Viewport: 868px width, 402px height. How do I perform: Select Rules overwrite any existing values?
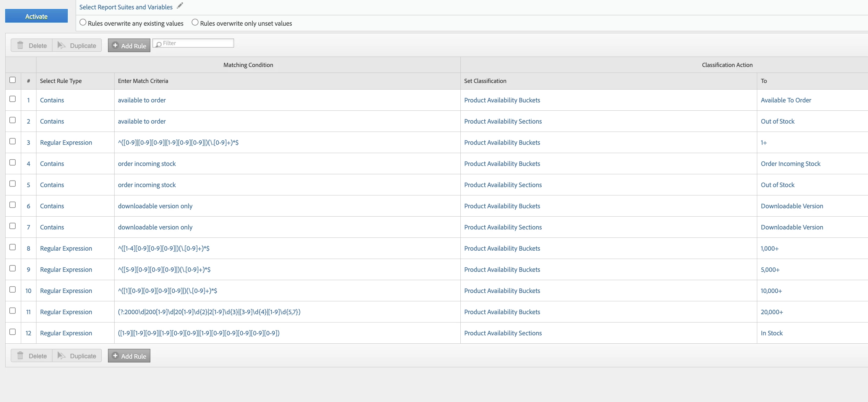coord(83,23)
